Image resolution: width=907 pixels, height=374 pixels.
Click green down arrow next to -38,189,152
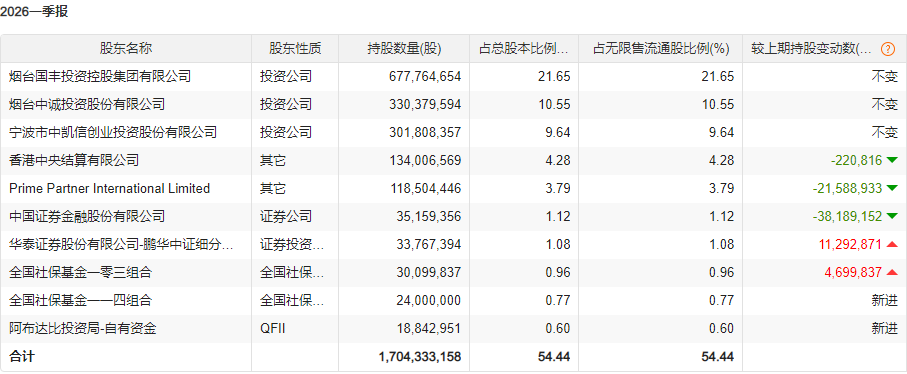coord(891,216)
